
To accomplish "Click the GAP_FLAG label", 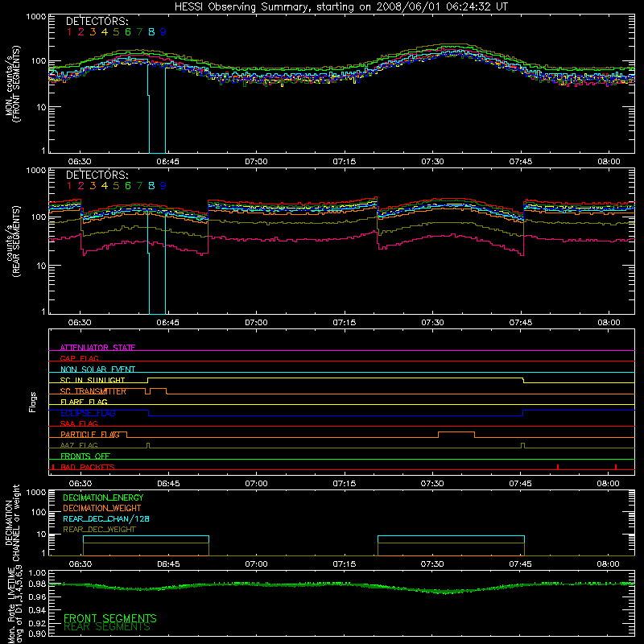I will pyautogui.click(x=79, y=358).
